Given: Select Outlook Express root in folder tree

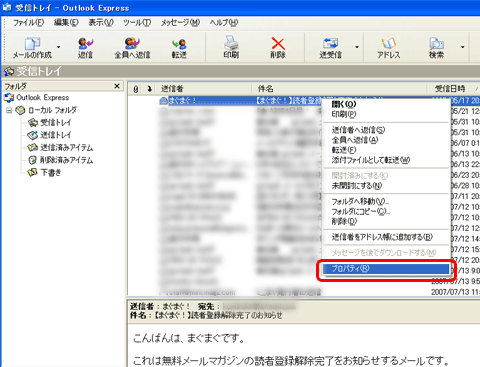Looking at the screenshot, I should tap(43, 98).
